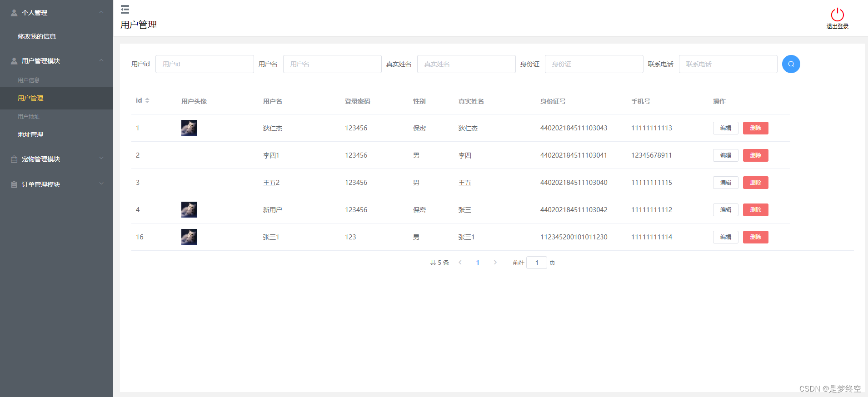868x397 pixels.
Task: Go to next page arrow
Action: [495, 263]
